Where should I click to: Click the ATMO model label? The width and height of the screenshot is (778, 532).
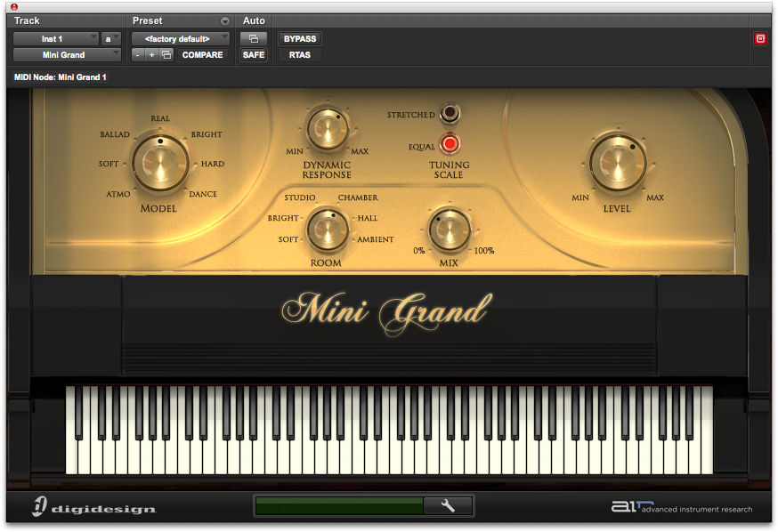(118, 194)
